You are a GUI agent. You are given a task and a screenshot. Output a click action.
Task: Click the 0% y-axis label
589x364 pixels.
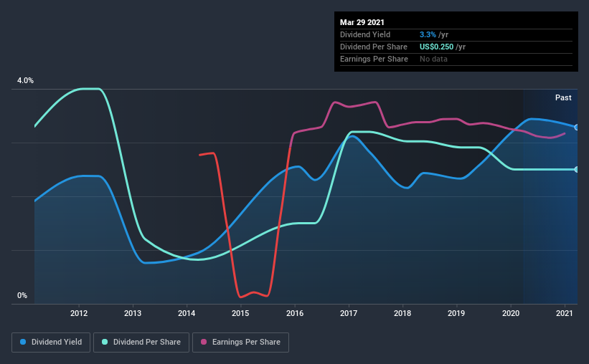(x=22, y=295)
